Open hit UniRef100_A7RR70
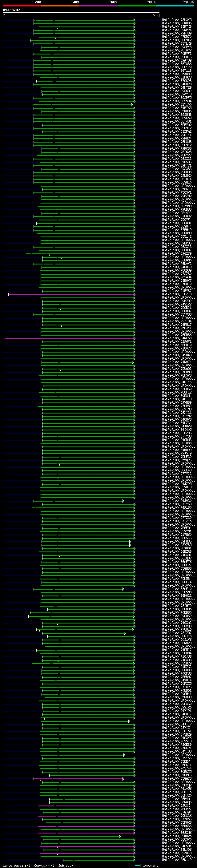Viewport: 197px width, 868px height. [177, 37]
